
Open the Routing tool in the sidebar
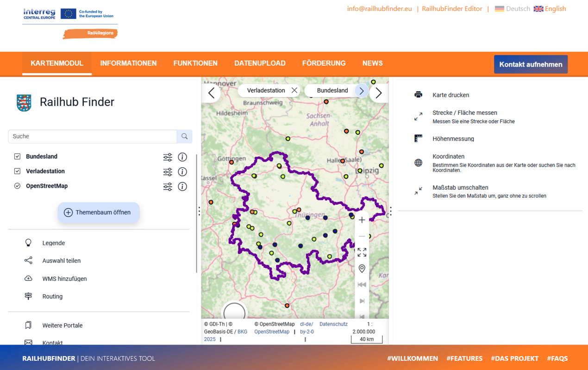pyautogui.click(x=52, y=296)
